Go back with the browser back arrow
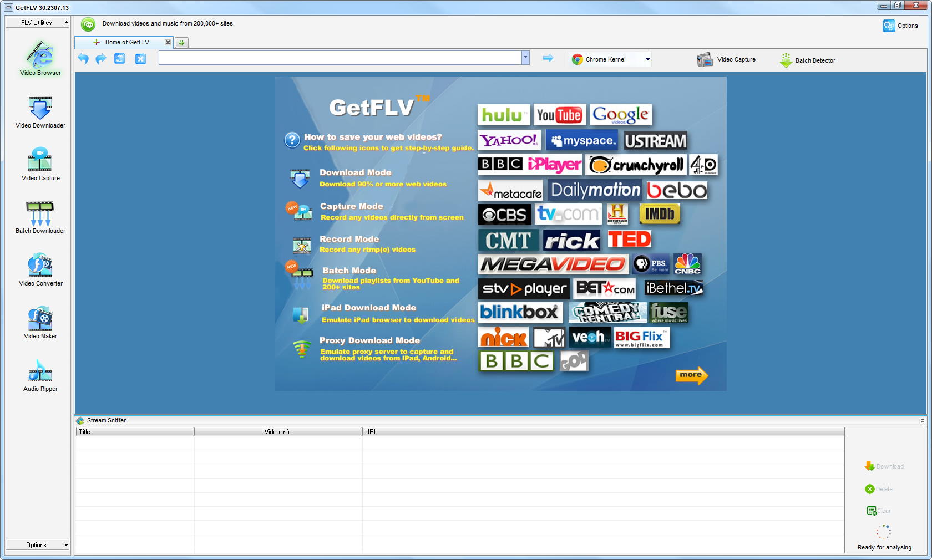Viewport: 932px width, 560px height. point(83,58)
